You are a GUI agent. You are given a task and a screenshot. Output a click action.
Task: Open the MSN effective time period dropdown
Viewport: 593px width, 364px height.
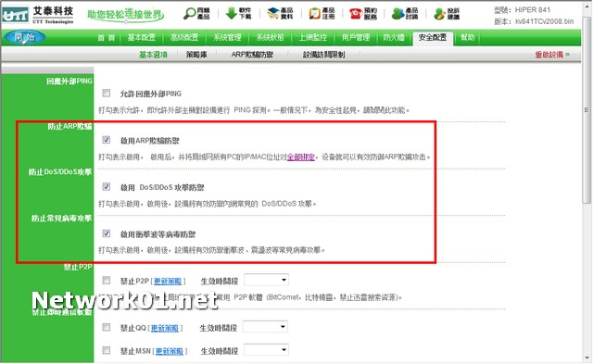click(267, 350)
